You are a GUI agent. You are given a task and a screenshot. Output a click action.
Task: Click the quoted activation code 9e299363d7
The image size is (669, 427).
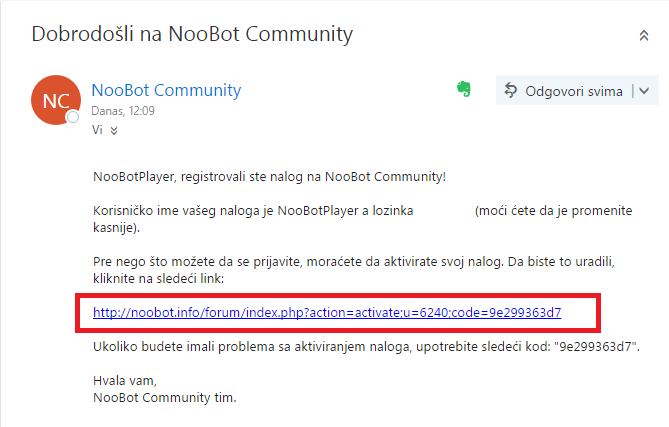click(x=599, y=346)
